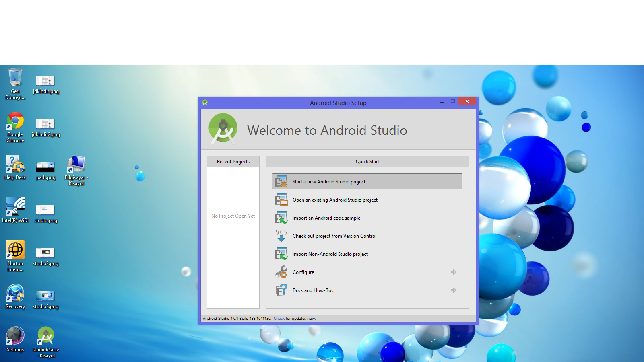
Task: Select the path.png file on desktop
Action: point(45,170)
